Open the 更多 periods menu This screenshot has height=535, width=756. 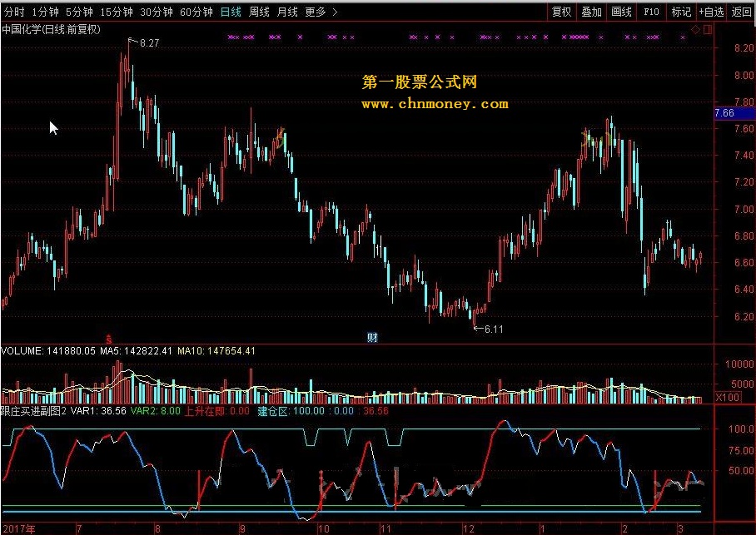pyautogui.click(x=316, y=12)
